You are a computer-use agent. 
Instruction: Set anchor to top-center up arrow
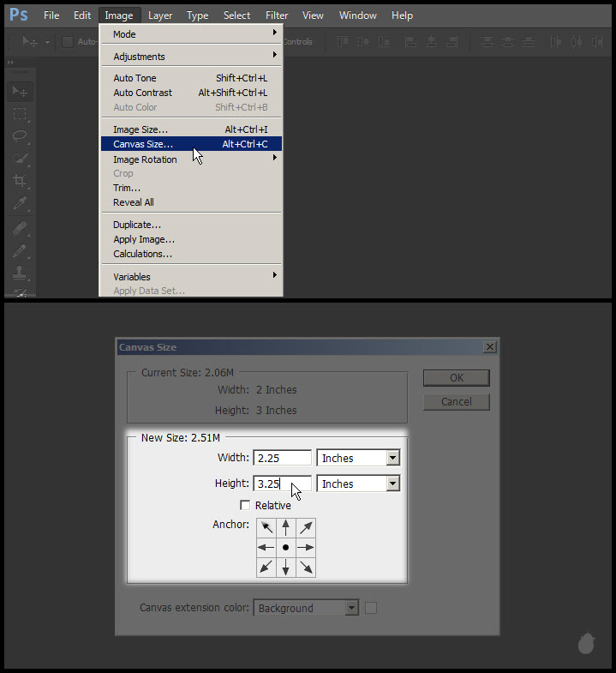point(285,527)
